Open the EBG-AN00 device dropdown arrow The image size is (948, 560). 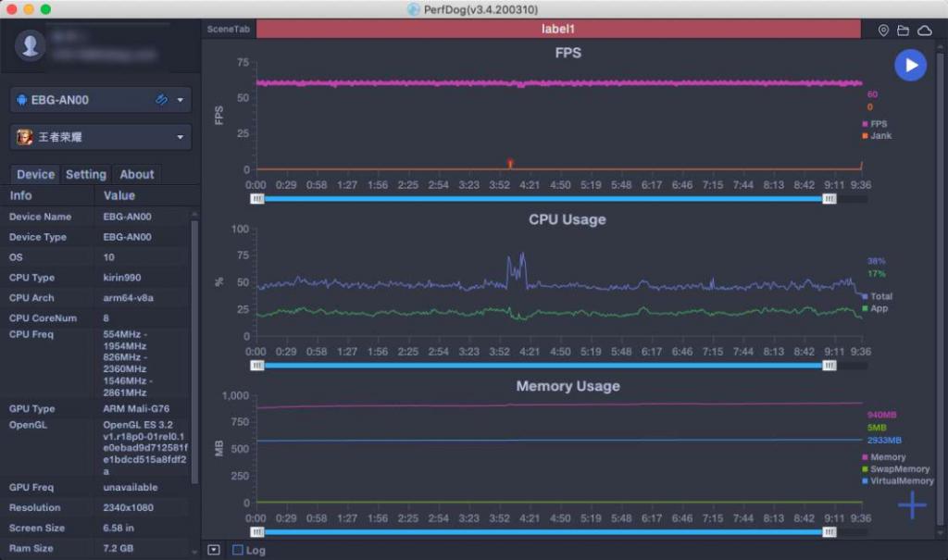pos(181,100)
